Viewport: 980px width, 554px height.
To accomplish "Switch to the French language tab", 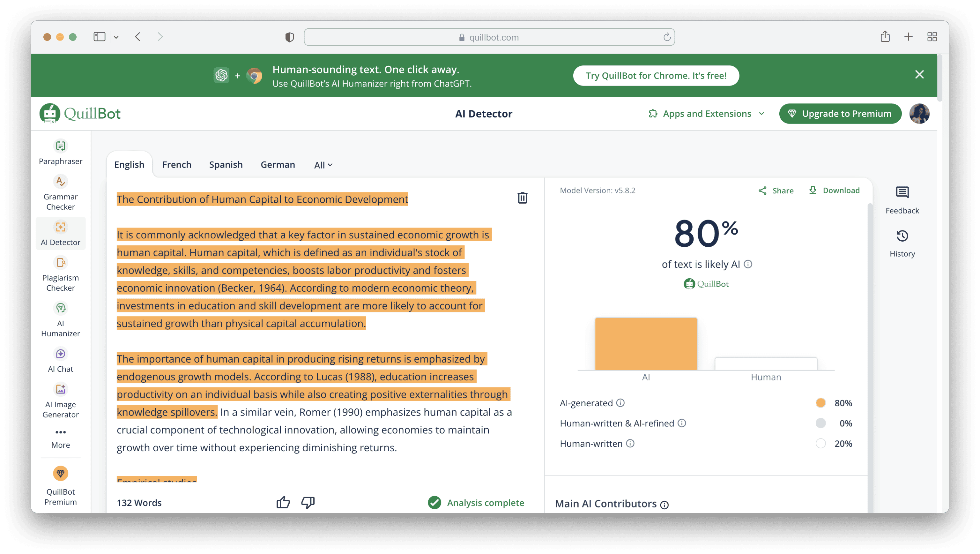I will pyautogui.click(x=176, y=164).
